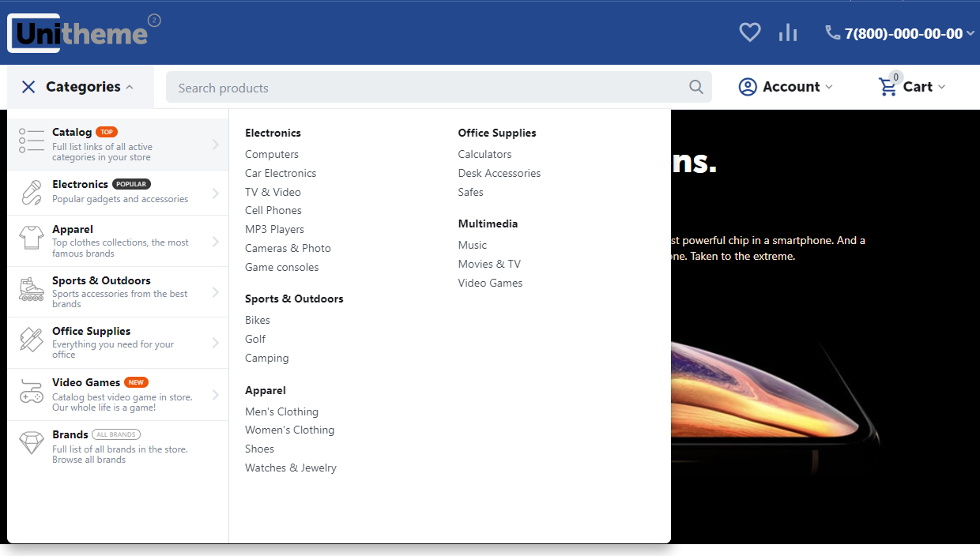Open the Computers link
The height and width of the screenshot is (556, 980).
[x=272, y=154]
